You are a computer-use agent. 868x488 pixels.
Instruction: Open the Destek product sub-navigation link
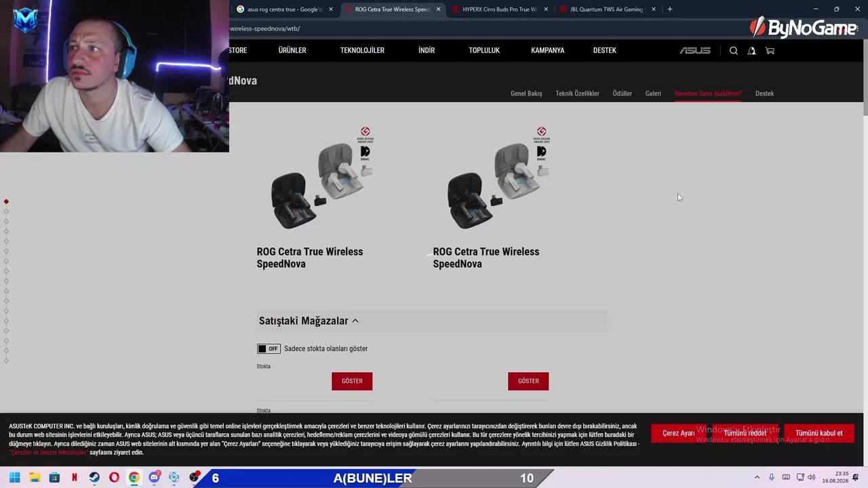click(x=764, y=94)
